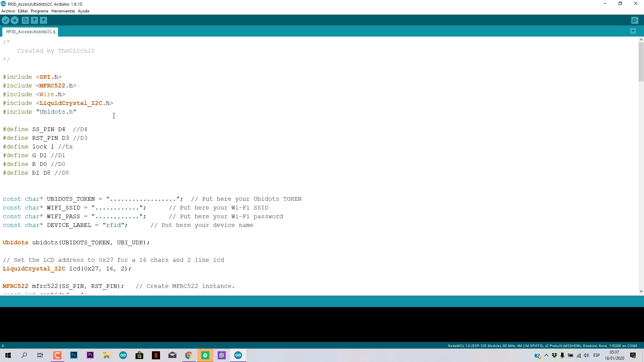Open the Herramientas menu

[63, 11]
